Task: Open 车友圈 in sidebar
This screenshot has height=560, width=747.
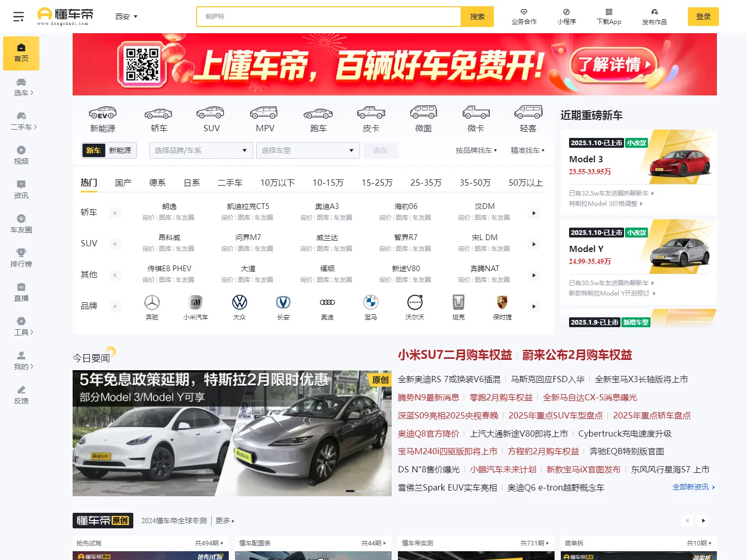Action: pos(21,224)
